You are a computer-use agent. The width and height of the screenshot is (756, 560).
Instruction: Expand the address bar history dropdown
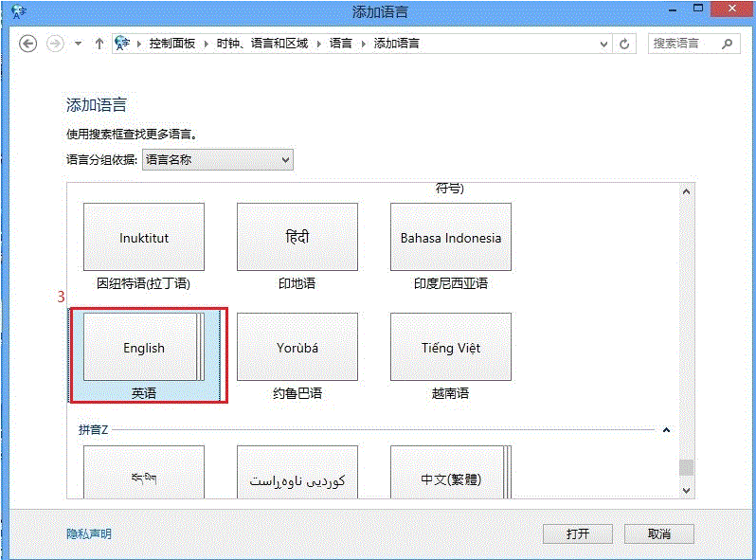603,44
